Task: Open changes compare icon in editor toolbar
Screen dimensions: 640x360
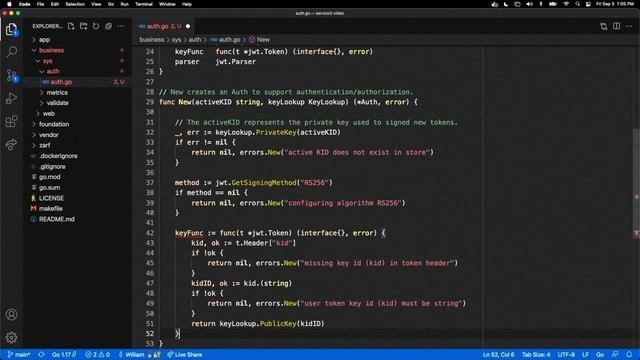Action: pos(604,27)
